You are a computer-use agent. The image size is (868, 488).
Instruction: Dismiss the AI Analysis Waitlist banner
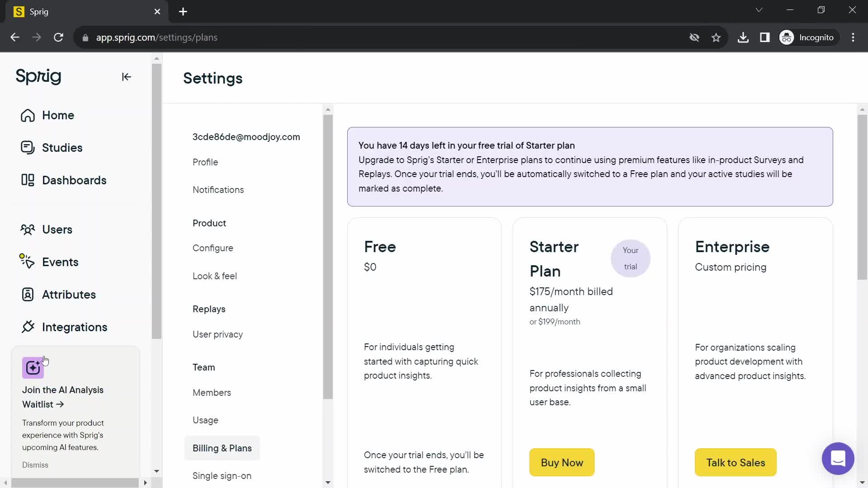click(34, 465)
